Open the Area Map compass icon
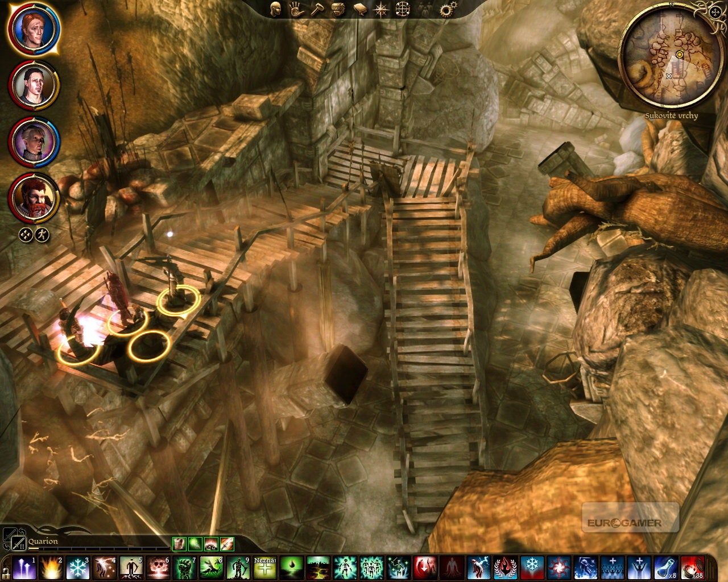Image resolution: width=728 pixels, height=582 pixels. point(380,8)
